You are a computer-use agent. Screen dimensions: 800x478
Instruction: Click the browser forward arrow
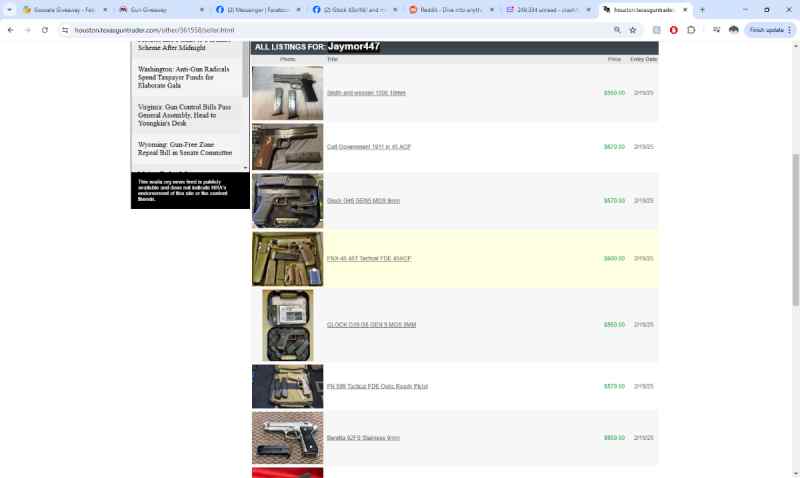click(x=28, y=30)
